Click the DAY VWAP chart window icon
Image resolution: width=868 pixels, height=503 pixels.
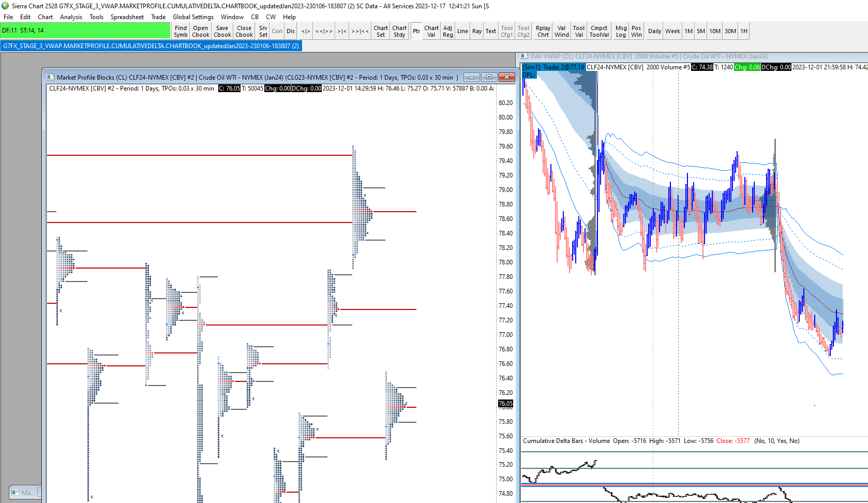click(x=524, y=56)
